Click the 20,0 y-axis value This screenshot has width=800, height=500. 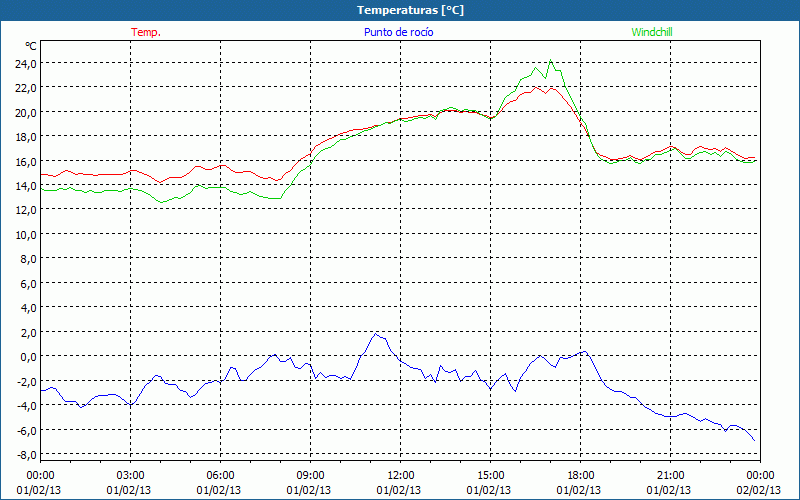[26, 112]
